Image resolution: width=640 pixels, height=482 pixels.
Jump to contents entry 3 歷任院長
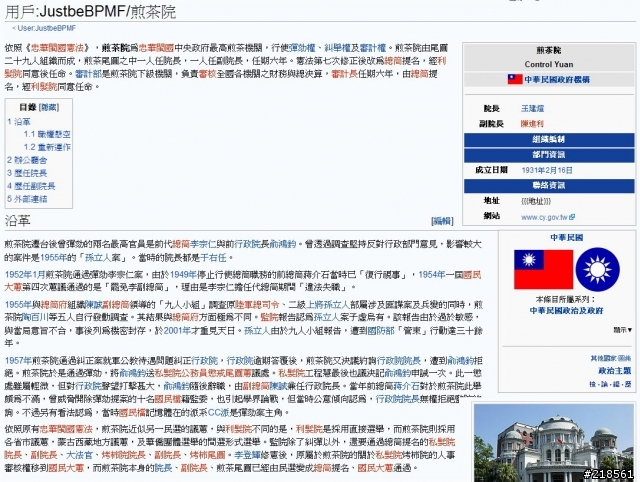coord(27,173)
